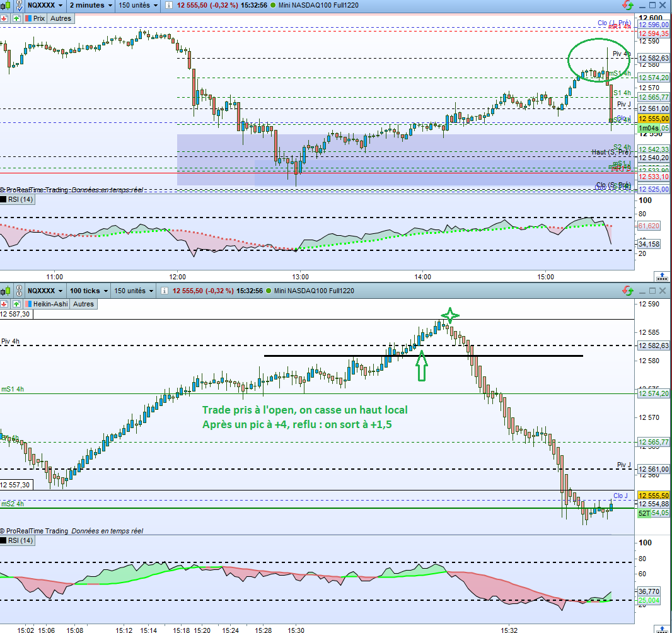Open Autres menu in top chart
Screen dimensions: 672x633
pyautogui.click(x=61, y=18)
